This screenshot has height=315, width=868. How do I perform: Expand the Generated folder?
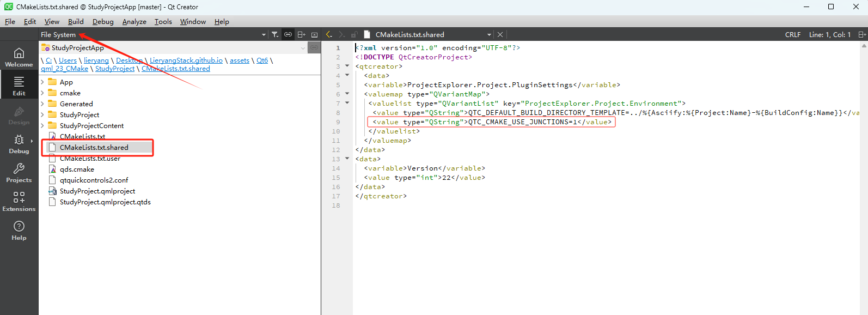tap(42, 104)
